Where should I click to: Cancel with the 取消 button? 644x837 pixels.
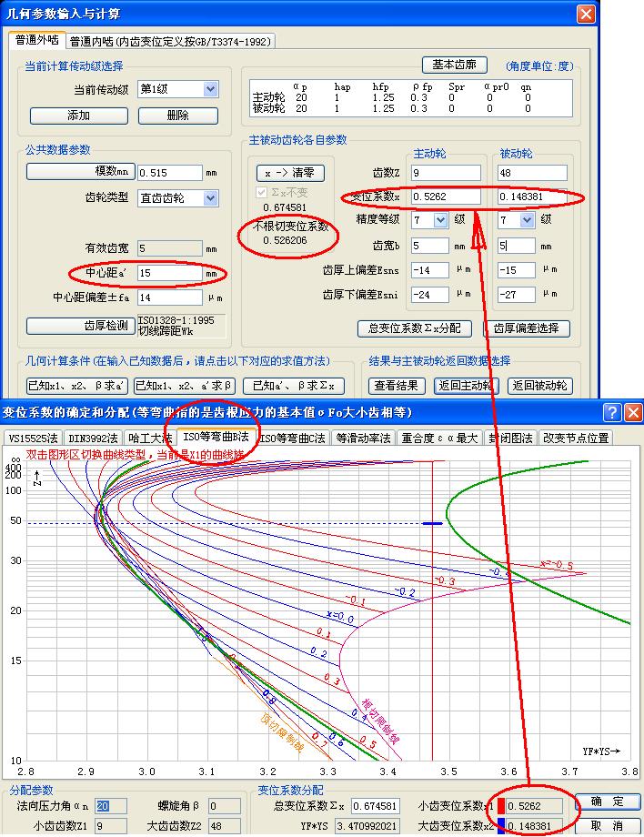coord(608,826)
